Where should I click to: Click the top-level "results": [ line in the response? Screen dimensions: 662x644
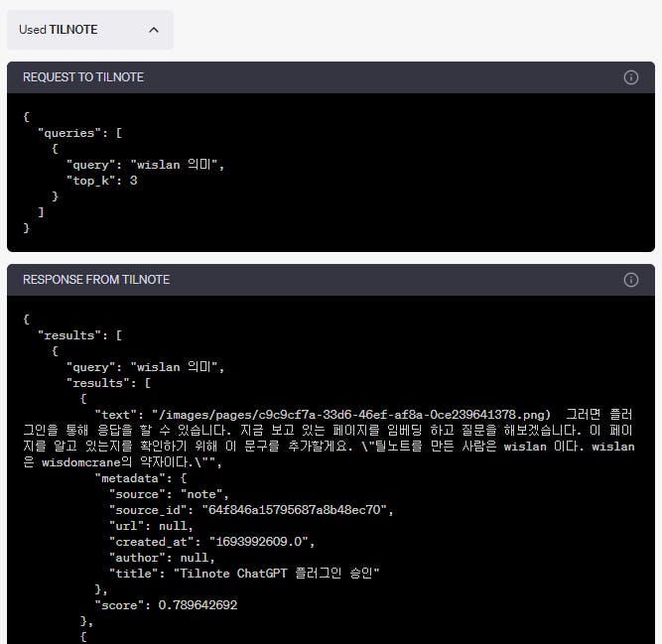80,335
